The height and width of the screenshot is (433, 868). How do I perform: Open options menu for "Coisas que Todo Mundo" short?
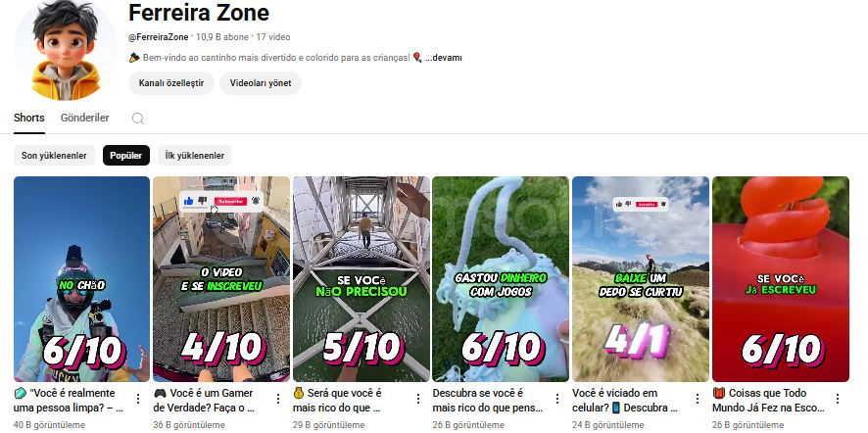[x=838, y=399]
